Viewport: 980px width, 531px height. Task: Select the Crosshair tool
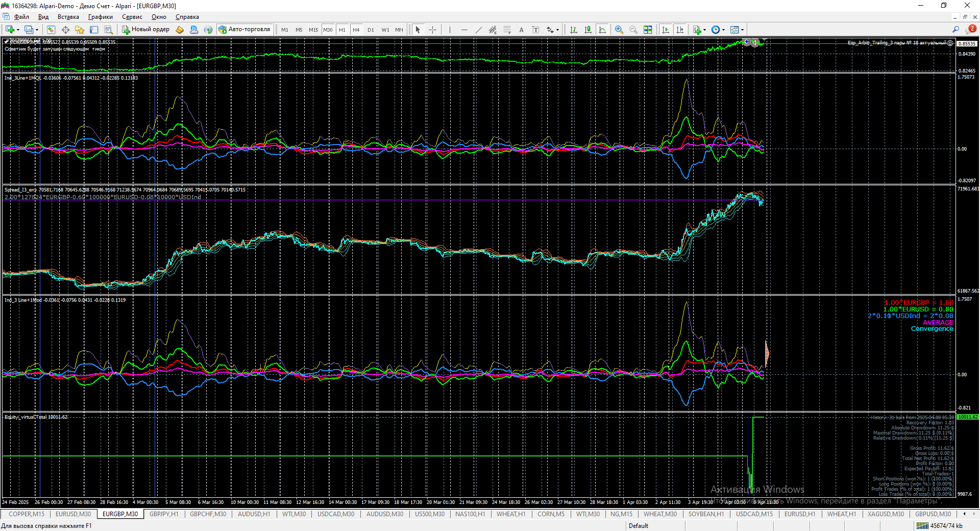[x=432, y=30]
